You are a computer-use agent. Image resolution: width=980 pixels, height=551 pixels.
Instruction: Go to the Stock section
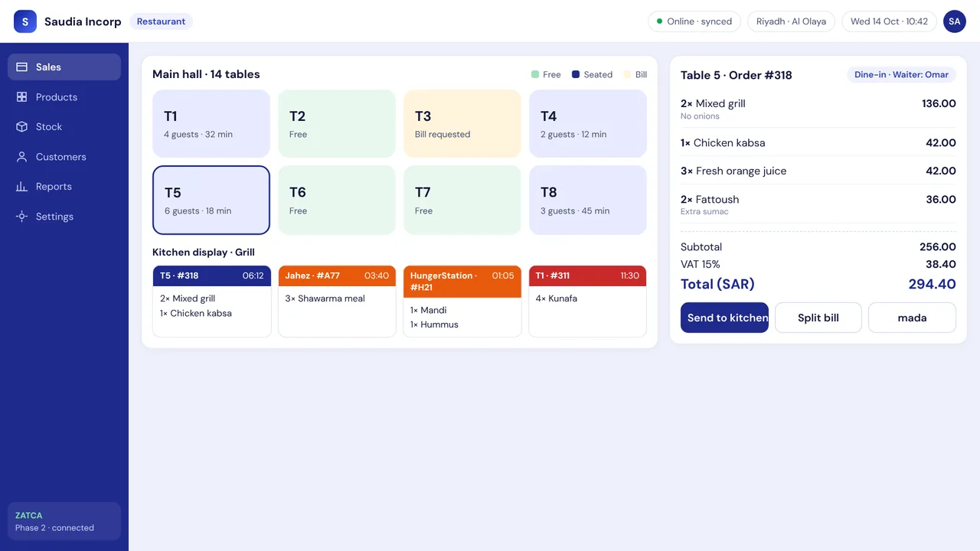click(x=64, y=127)
